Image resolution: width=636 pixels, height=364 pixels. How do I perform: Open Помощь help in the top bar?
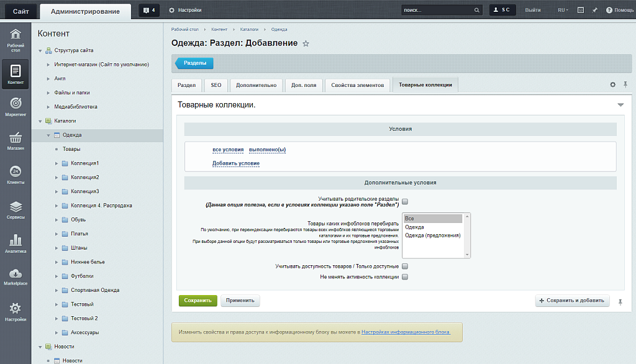pyautogui.click(x=619, y=9)
